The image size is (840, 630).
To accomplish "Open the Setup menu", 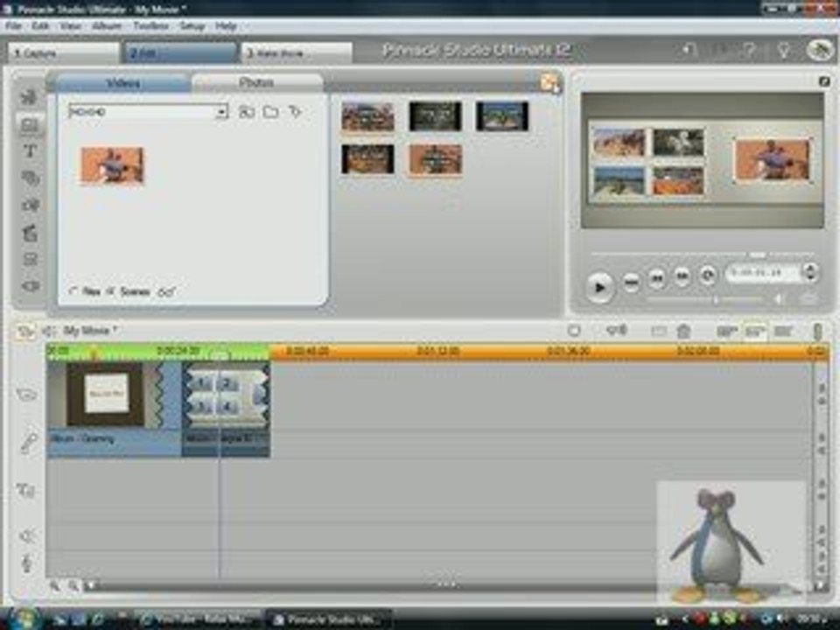I will coord(192,25).
